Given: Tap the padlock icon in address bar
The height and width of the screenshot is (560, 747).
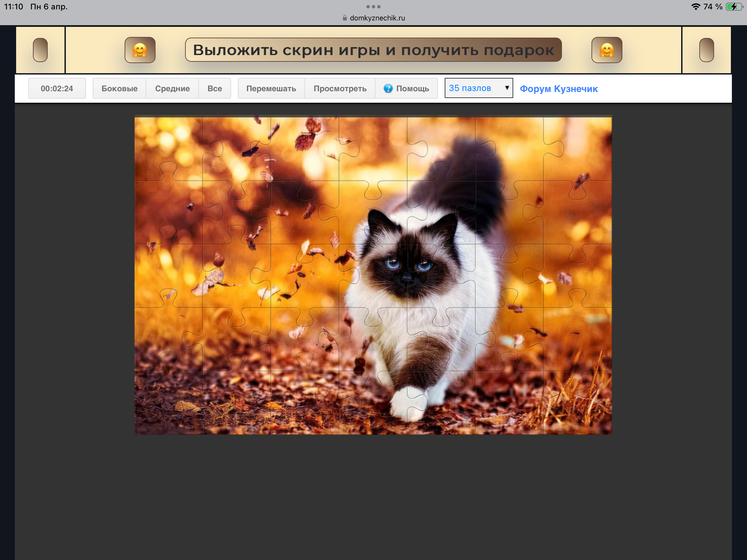Looking at the screenshot, I should (345, 18).
